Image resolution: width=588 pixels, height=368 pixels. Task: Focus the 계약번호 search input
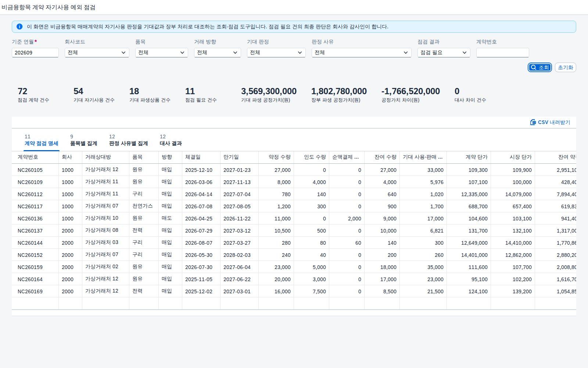[503, 53]
